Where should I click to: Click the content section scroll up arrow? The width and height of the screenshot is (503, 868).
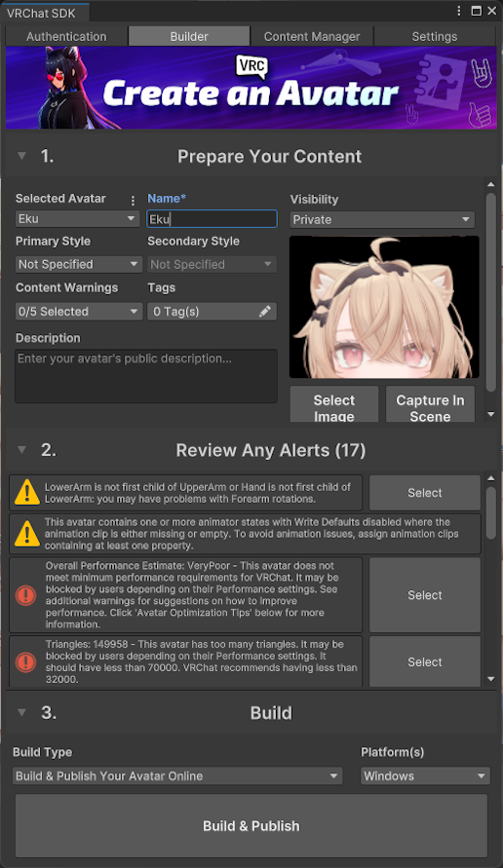pyautogui.click(x=490, y=184)
